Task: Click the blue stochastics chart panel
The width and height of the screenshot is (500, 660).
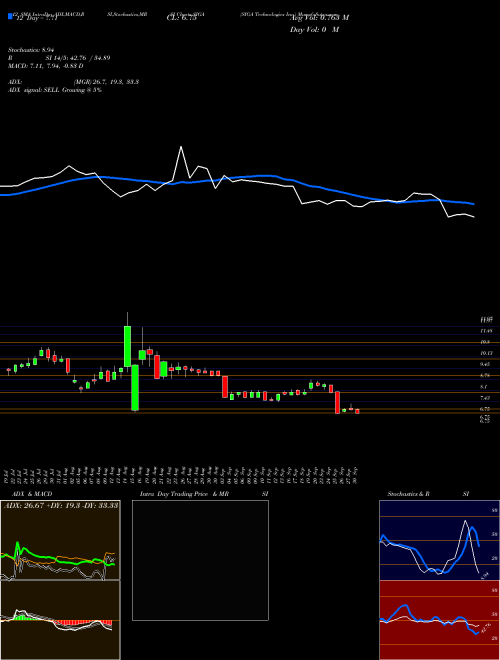Action: (x=439, y=540)
